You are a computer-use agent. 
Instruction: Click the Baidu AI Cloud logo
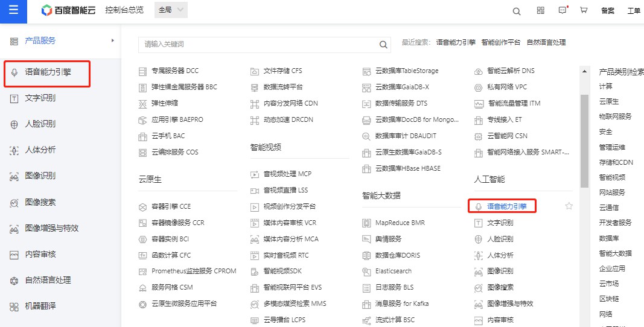69,10
